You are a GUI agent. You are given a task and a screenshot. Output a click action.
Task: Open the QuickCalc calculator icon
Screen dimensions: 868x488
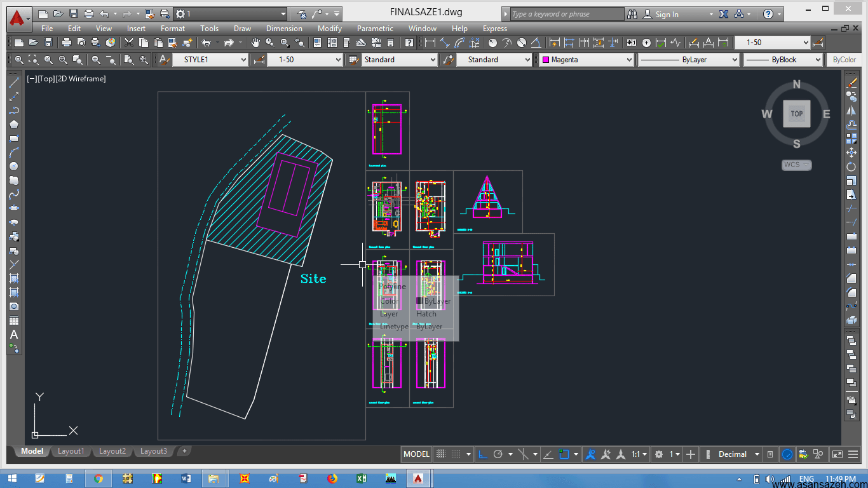tap(391, 43)
